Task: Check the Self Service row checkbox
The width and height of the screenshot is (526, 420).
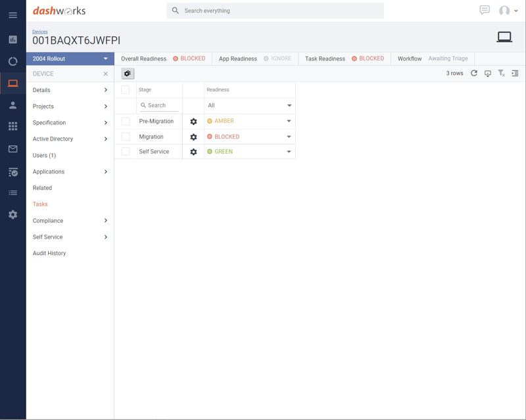Action: click(x=126, y=151)
